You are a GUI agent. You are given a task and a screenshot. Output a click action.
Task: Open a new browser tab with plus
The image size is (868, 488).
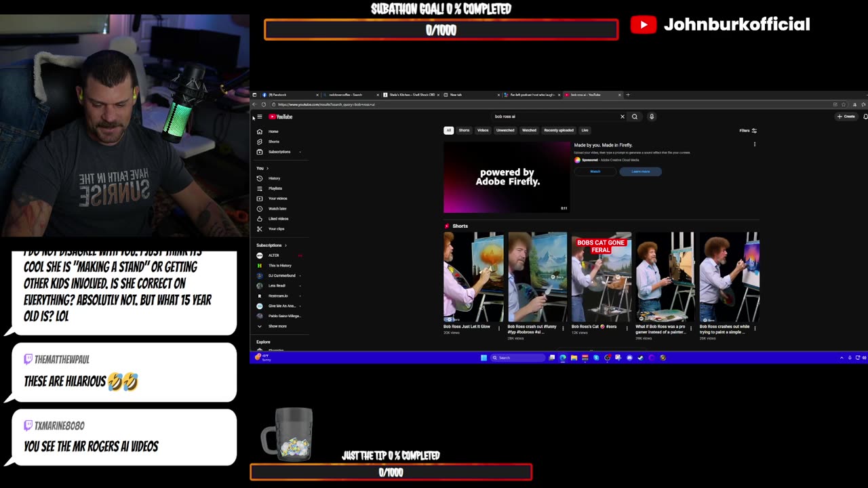click(628, 95)
